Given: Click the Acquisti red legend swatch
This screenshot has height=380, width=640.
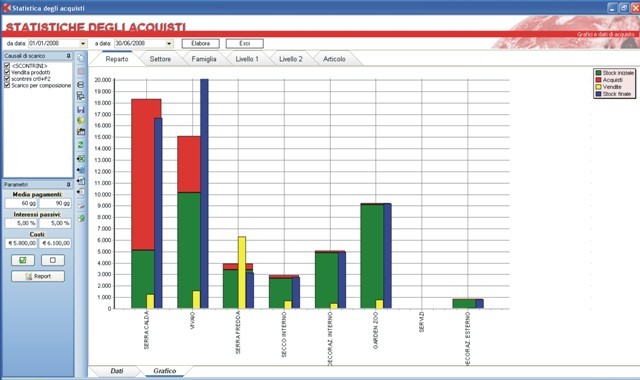Looking at the screenshot, I should point(598,80).
